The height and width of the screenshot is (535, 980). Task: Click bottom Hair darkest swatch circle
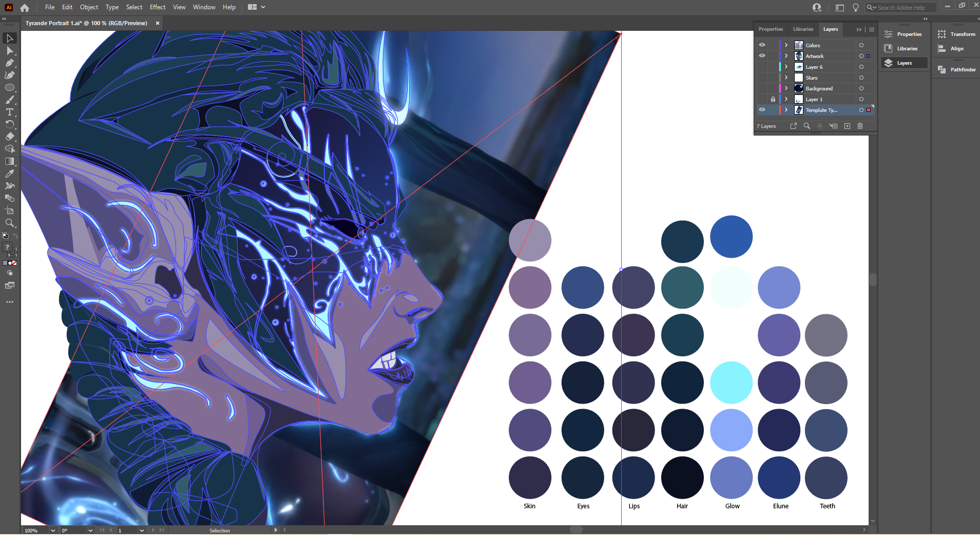(682, 477)
